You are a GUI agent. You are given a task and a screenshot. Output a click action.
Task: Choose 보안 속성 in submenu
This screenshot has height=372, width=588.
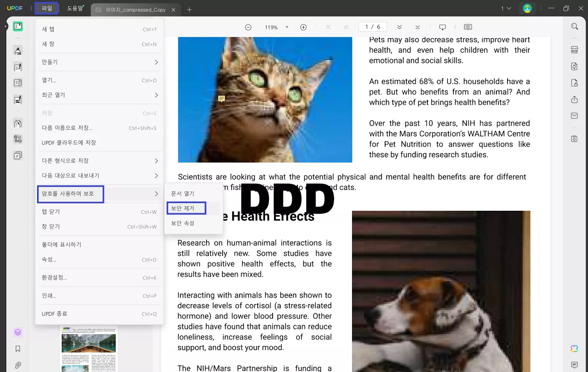coord(193,223)
